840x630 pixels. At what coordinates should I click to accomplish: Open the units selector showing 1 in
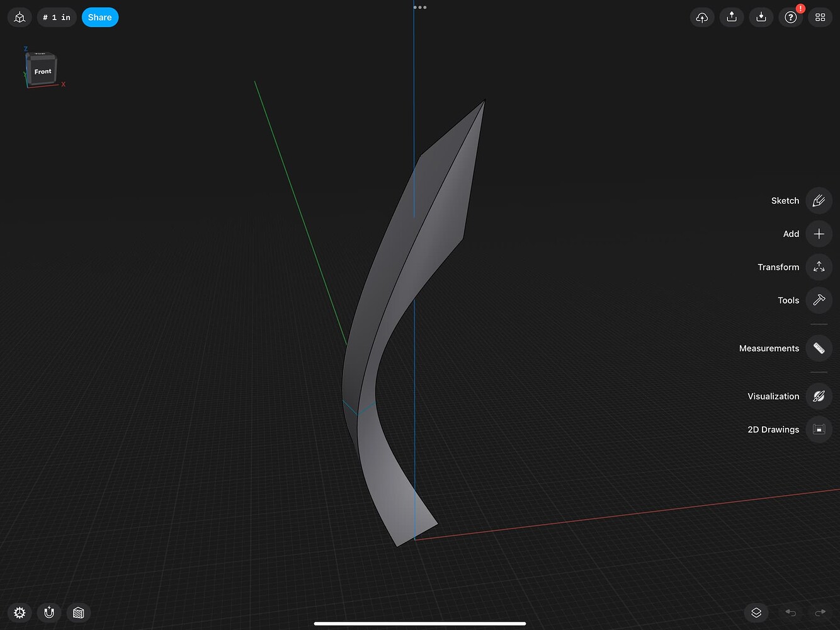tap(57, 17)
